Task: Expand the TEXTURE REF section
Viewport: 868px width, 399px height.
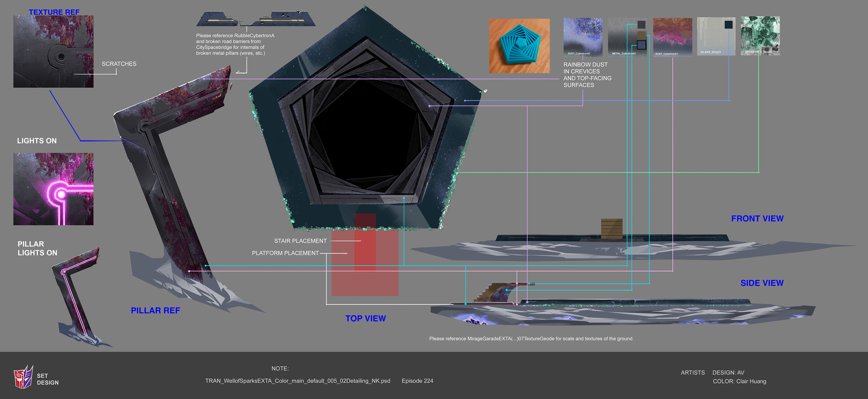Action: click(54, 12)
